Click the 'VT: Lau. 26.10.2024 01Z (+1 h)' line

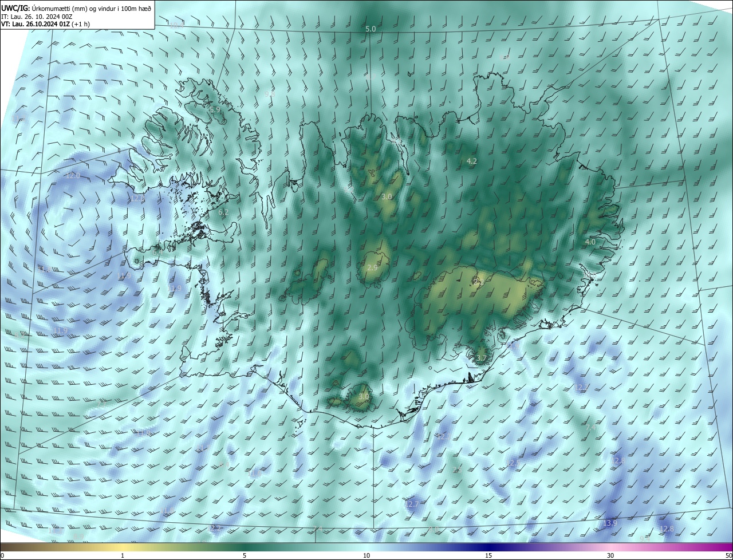pyautogui.click(x=45, y=24)
